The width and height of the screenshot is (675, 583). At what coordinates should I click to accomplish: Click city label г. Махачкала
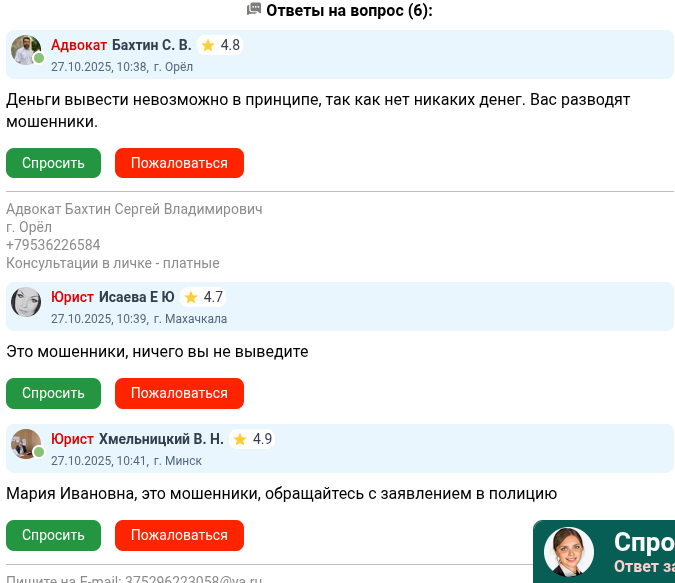click(190, 319)
